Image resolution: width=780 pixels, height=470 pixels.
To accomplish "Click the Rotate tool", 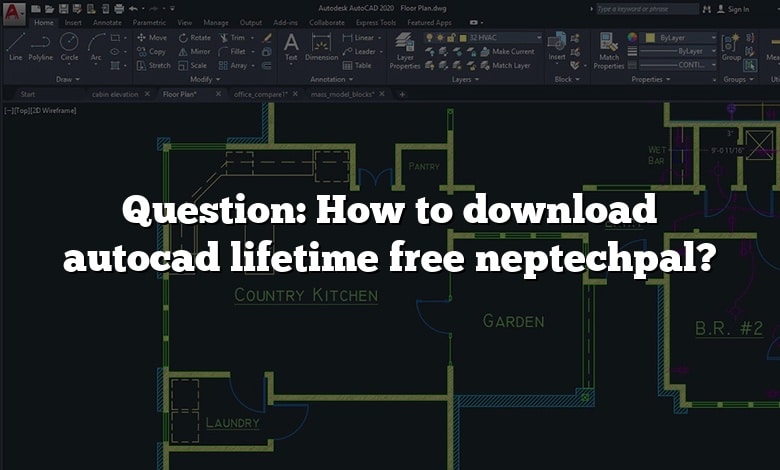I will click(195, 37).
